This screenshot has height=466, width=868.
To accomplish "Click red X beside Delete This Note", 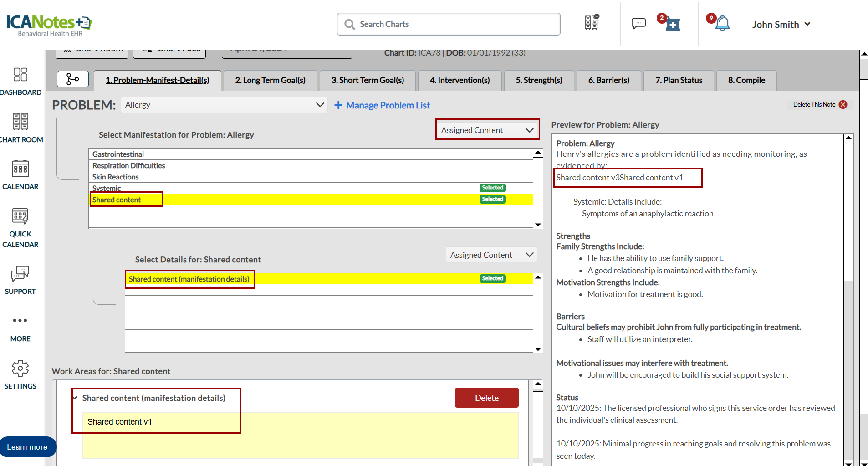I will tap(843, 105).
